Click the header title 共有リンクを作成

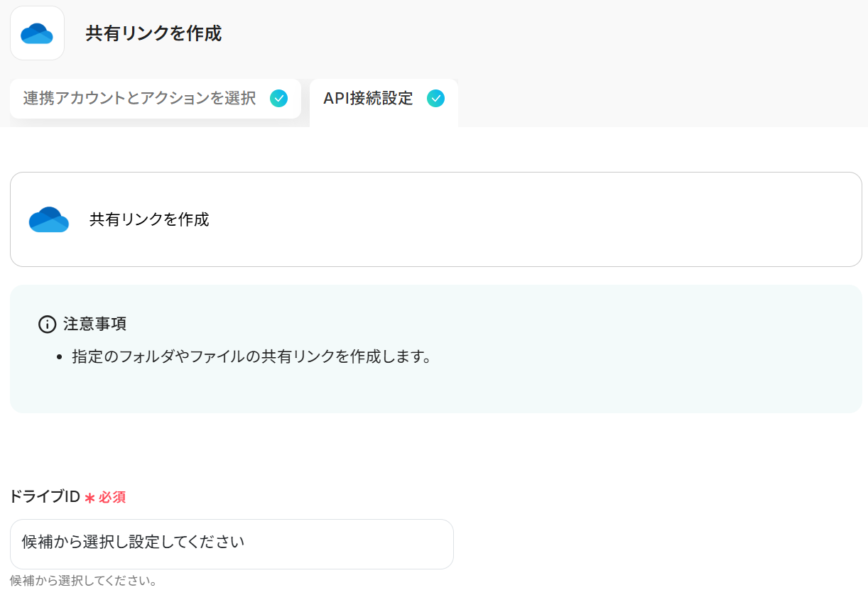(x=153, y=33)
